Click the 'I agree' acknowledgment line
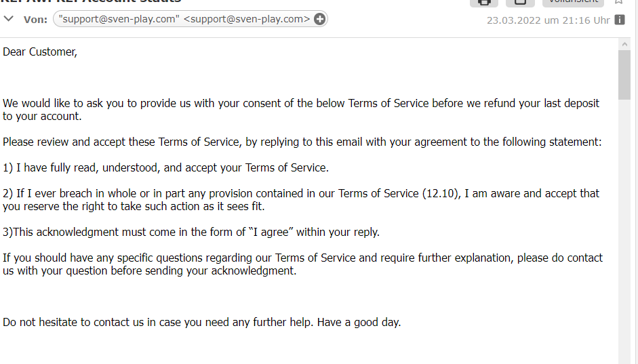Screen dimensions: 638x364 coord(191,232)
